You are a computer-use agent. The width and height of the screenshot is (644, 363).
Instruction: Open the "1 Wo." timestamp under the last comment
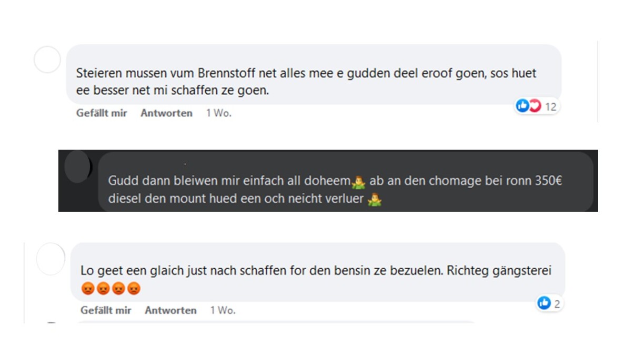point(223,310)
